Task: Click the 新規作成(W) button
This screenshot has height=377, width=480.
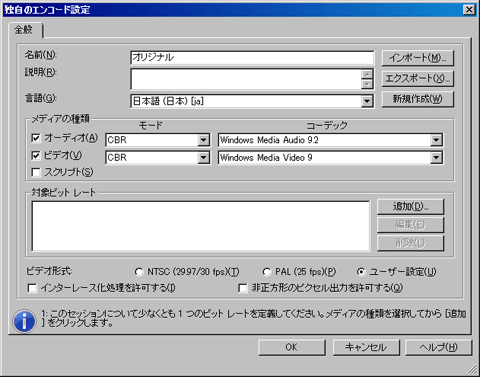Action: 418,99
